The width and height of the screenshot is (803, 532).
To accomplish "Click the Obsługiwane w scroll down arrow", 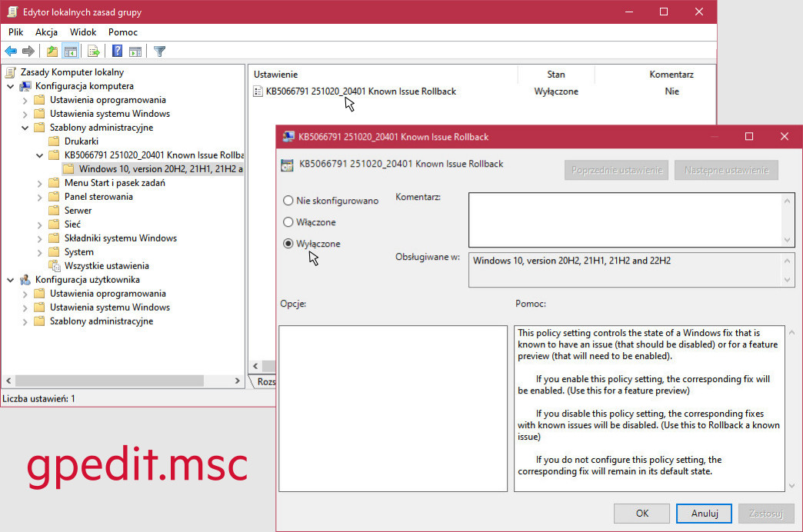I will click(x=787, y=280).
